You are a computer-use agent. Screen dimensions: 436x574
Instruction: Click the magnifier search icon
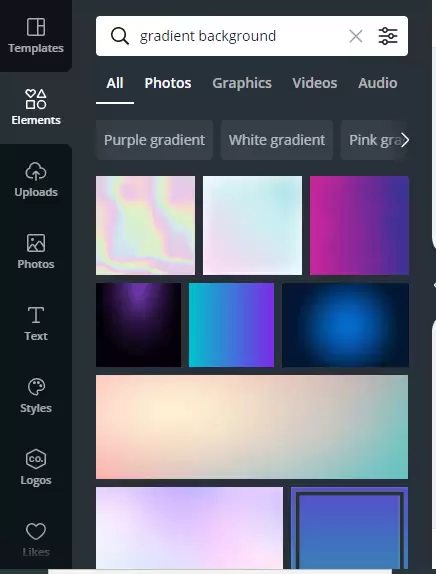click(x=120, y=36)
